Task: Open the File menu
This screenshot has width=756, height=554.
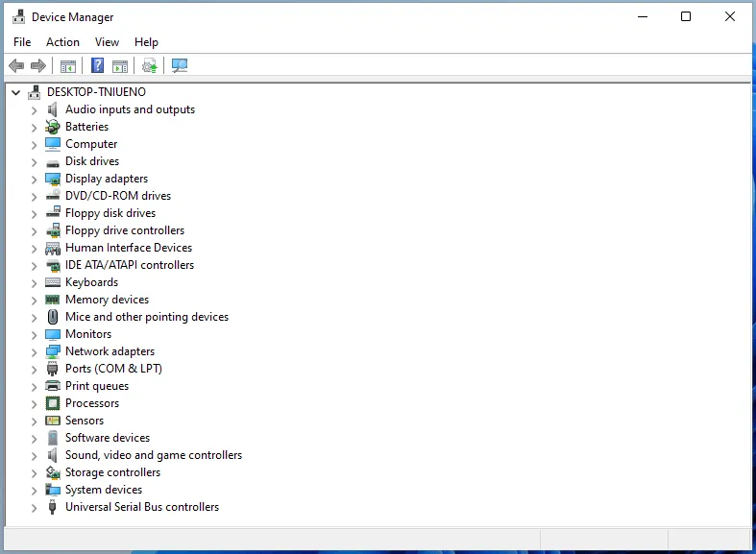Action: click(22, 42)
